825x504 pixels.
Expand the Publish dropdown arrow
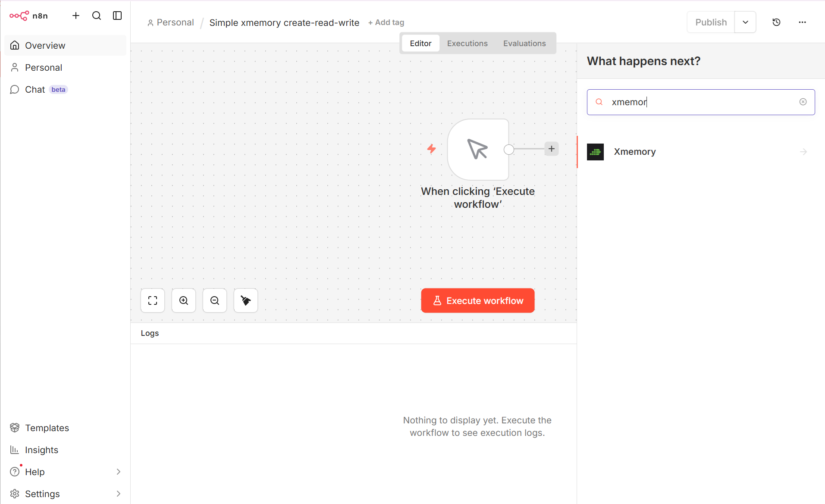coord(745,22)
